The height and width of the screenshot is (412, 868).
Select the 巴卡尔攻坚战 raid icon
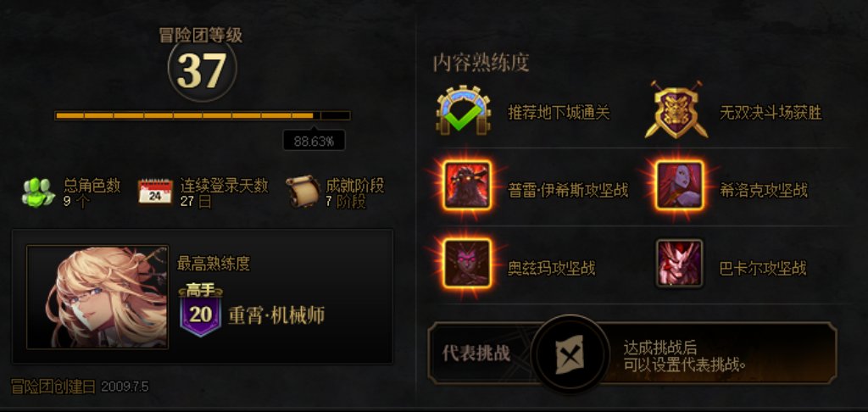679,263
